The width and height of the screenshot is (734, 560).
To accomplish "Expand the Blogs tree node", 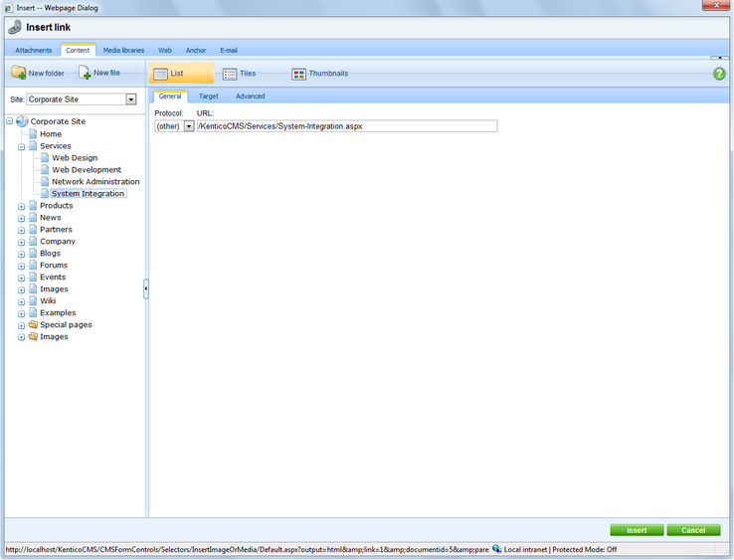I will [x=21, y=254].
